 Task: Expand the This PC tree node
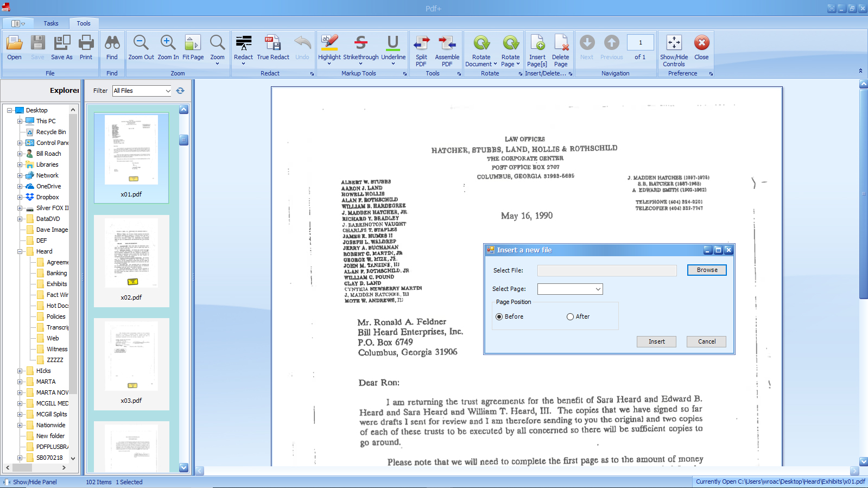click(20, 121)
